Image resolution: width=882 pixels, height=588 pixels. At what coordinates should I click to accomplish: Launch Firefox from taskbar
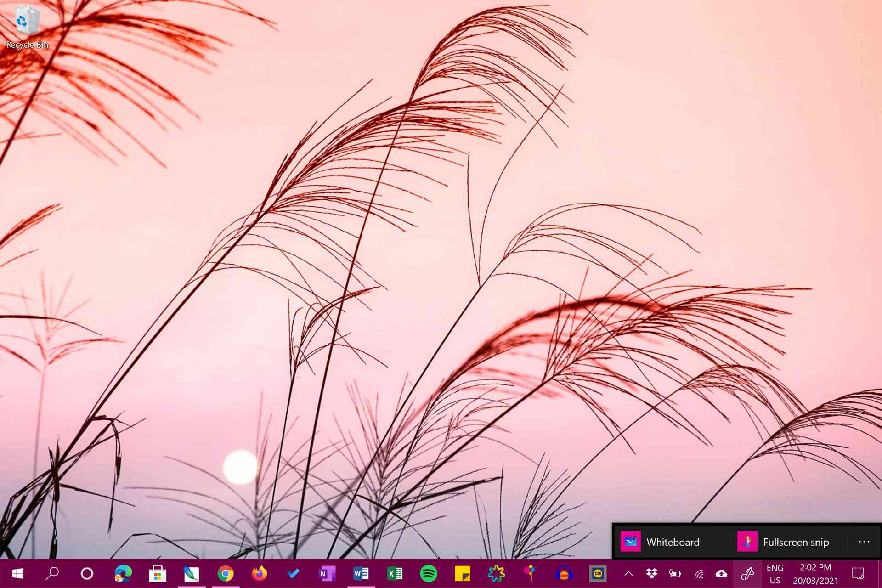click(x=260, y=573)
